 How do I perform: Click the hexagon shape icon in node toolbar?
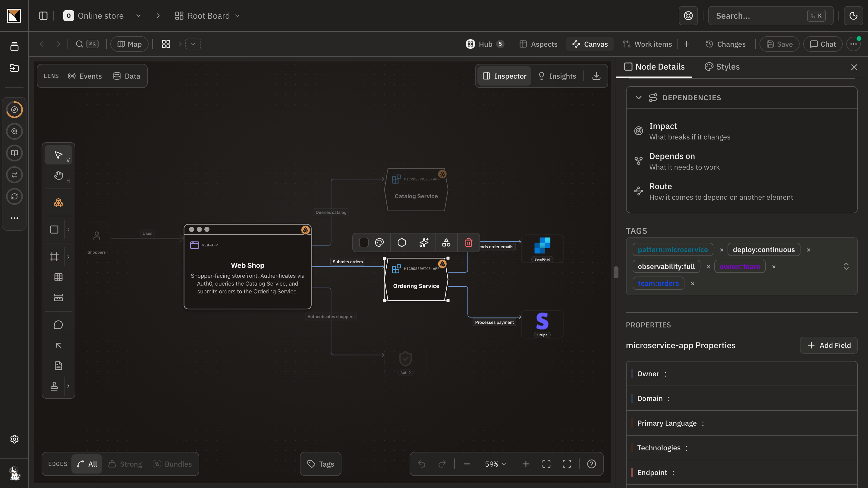pyautogui.click(x=402, y=242)
